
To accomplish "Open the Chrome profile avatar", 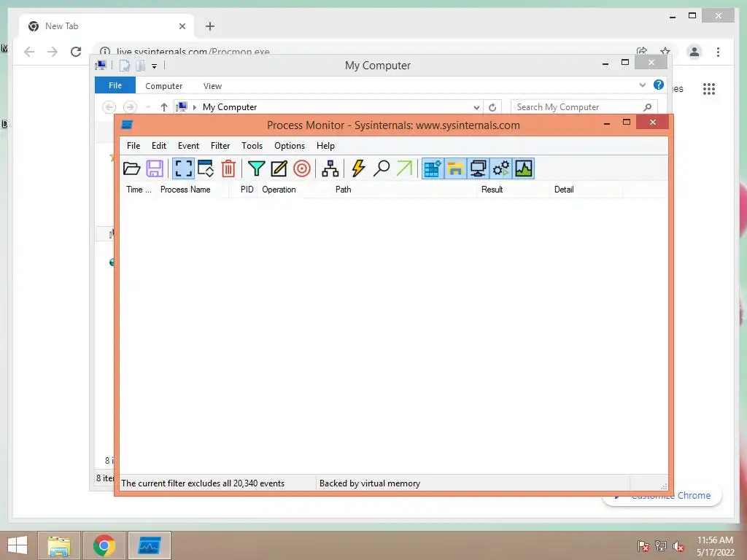I will point(694,52).
